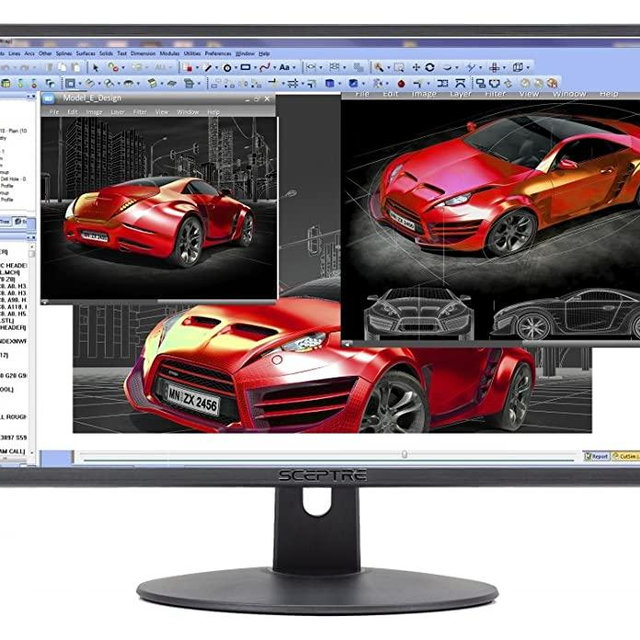Open the Dimension menu
Screen dimensions: 640x640
[x=143, y=53]
